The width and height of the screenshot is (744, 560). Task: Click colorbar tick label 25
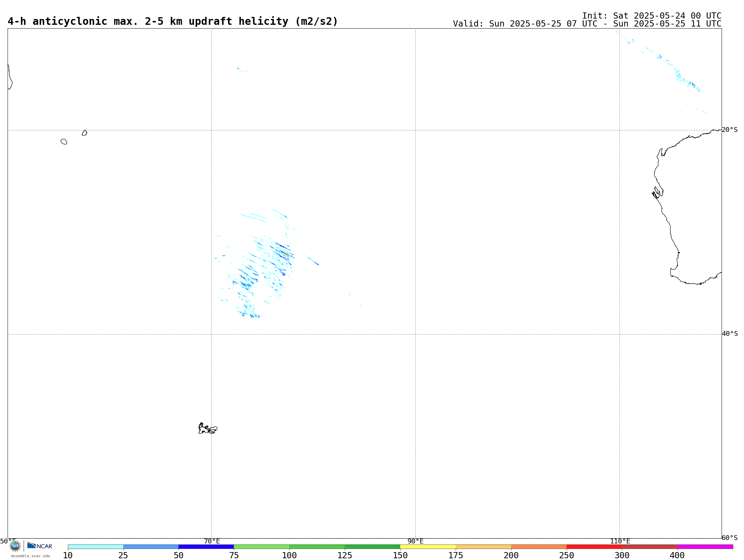(123, 555)
